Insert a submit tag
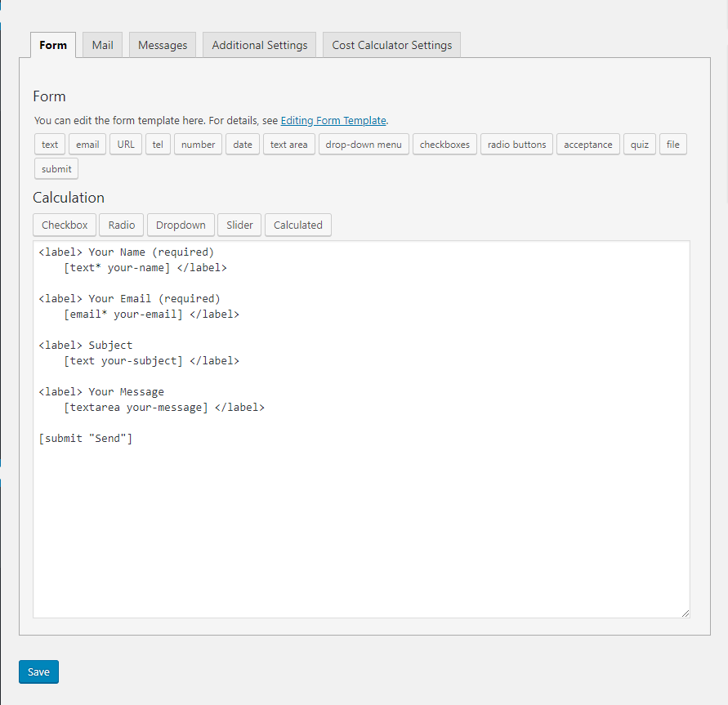 point(56,169)
